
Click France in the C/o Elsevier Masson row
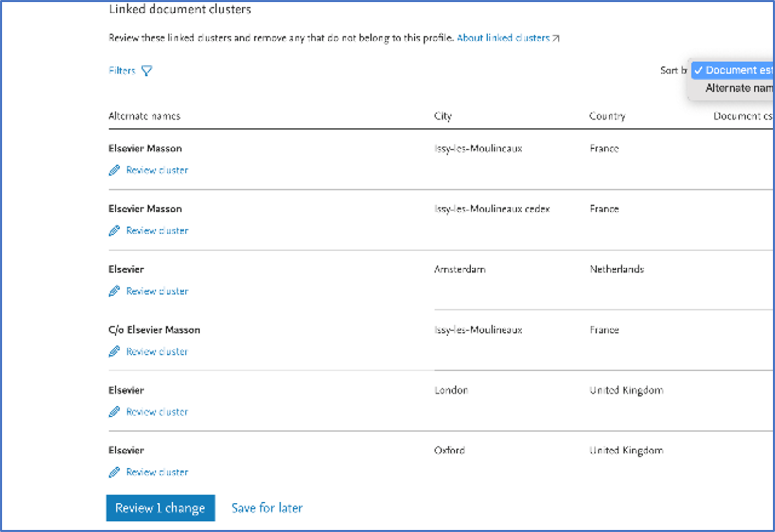coord(604,330)
